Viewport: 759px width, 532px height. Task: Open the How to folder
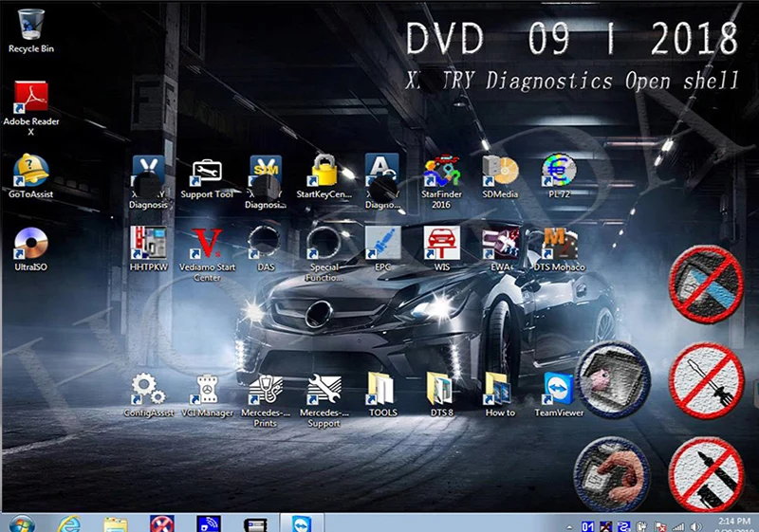[500, 395]
